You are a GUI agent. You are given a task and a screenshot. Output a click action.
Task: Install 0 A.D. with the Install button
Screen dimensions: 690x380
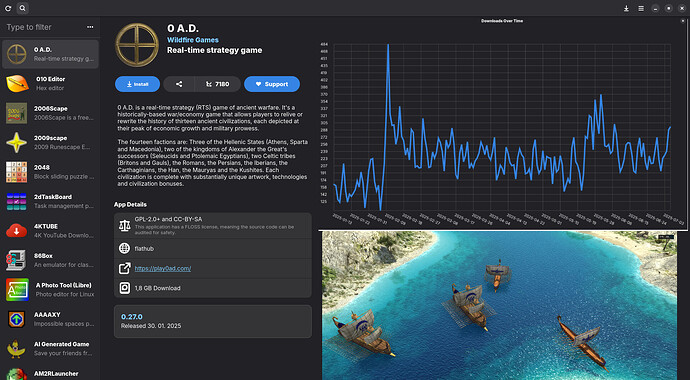pos(137,84)
